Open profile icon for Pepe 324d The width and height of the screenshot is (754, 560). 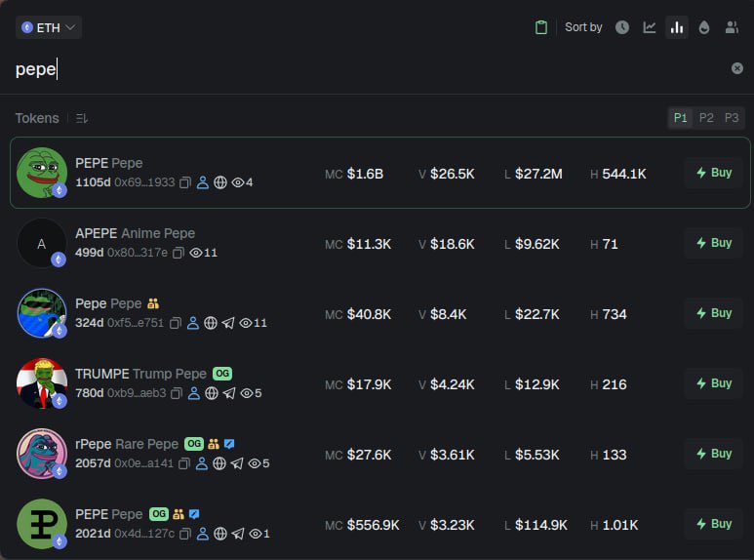[193, 323]
